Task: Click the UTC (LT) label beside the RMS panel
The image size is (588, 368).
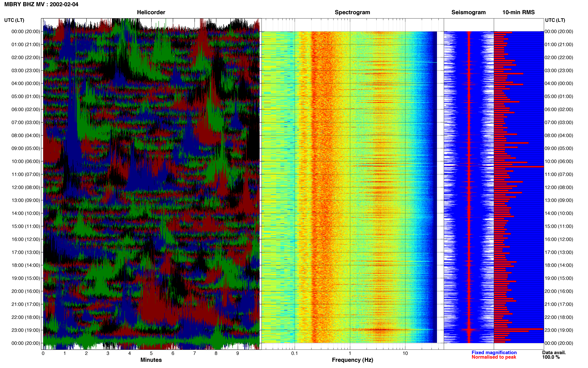Action: pyautogui.click(x=555, y=20)
